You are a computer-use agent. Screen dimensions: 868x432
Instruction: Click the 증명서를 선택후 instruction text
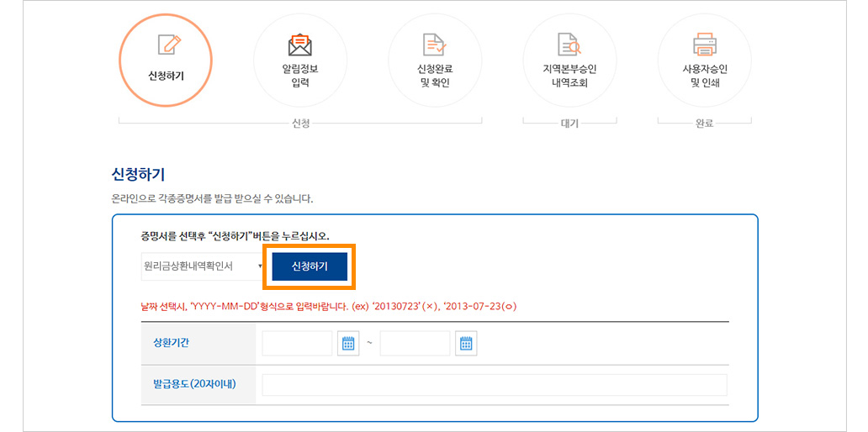pos(236,236)
